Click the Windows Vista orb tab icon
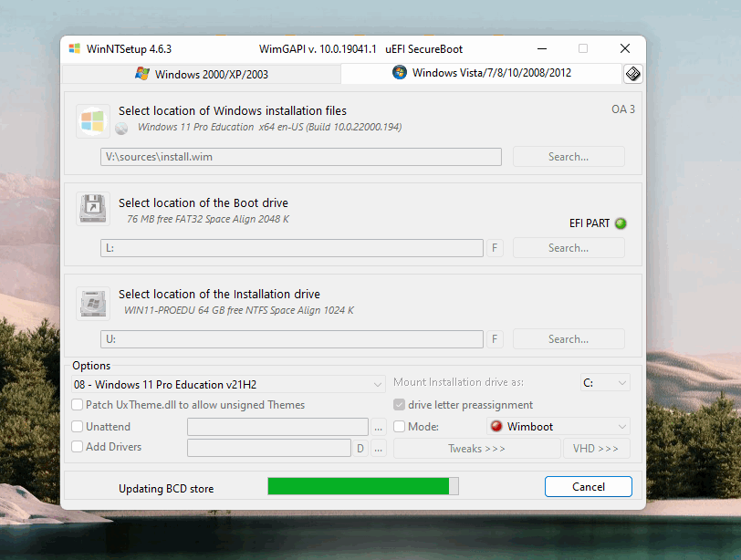Screen dimensions: 741x560 click(x=400, y=72)
